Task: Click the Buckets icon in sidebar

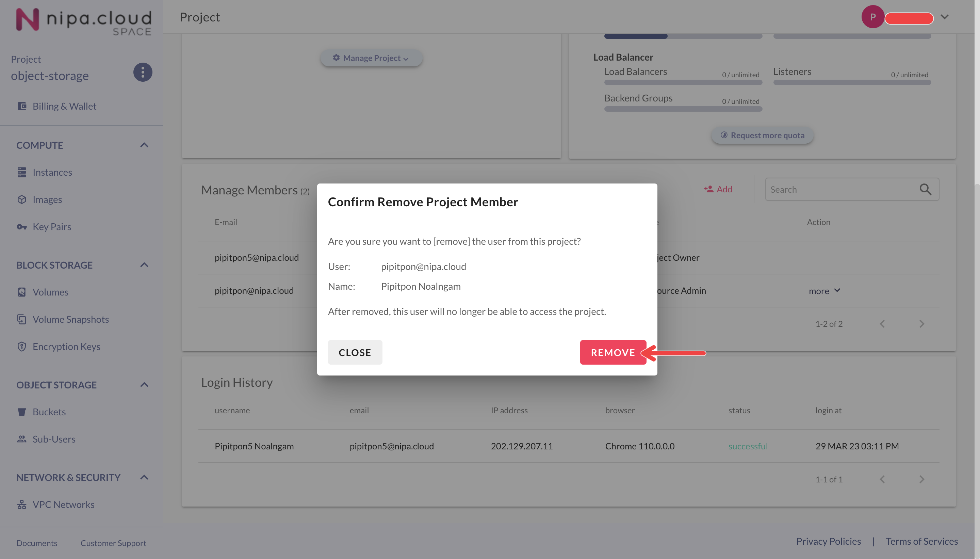Action: pyautogui.click(x=22, y=412)
